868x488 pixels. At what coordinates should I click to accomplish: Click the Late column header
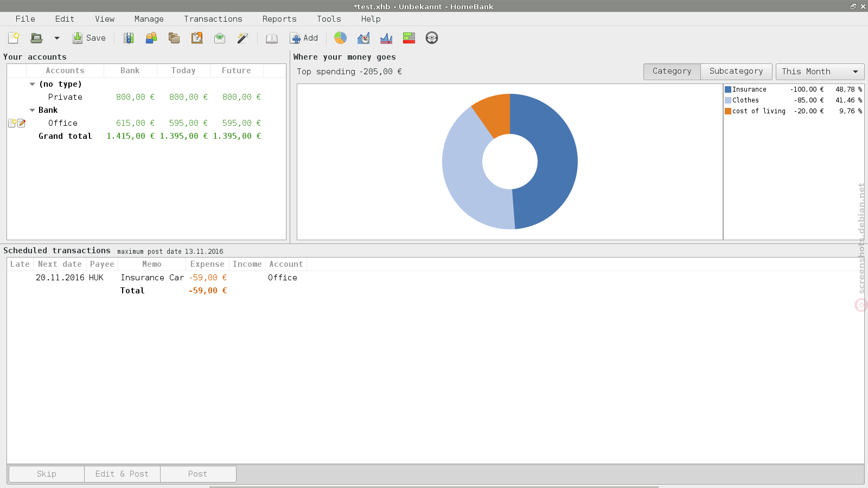coord(20,264)
